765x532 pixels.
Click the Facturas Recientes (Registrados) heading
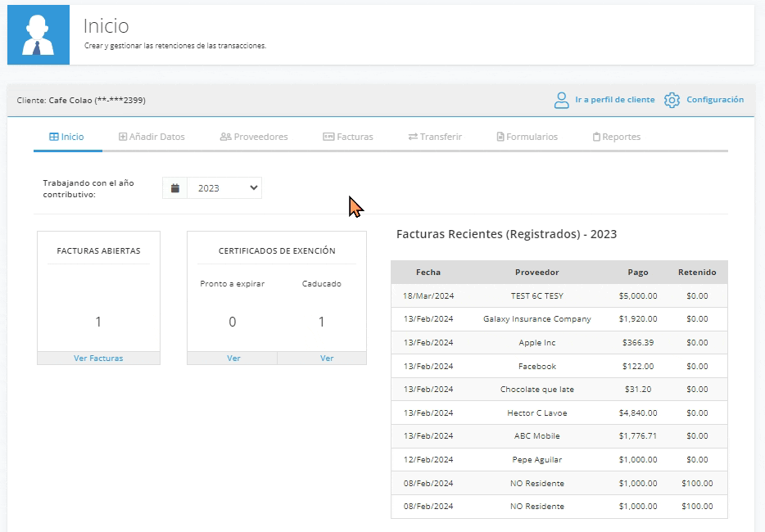pyautogui.click(x=506, y=234)
